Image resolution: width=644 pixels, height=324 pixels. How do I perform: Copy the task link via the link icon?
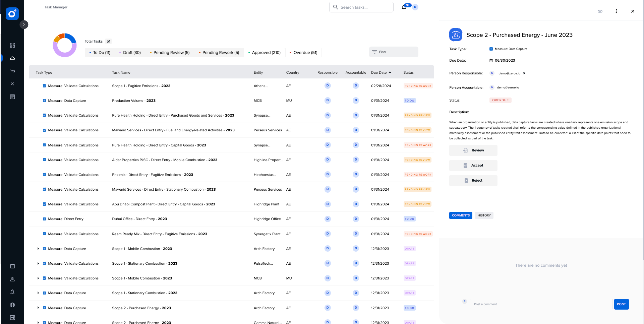(x=600, y=11)
